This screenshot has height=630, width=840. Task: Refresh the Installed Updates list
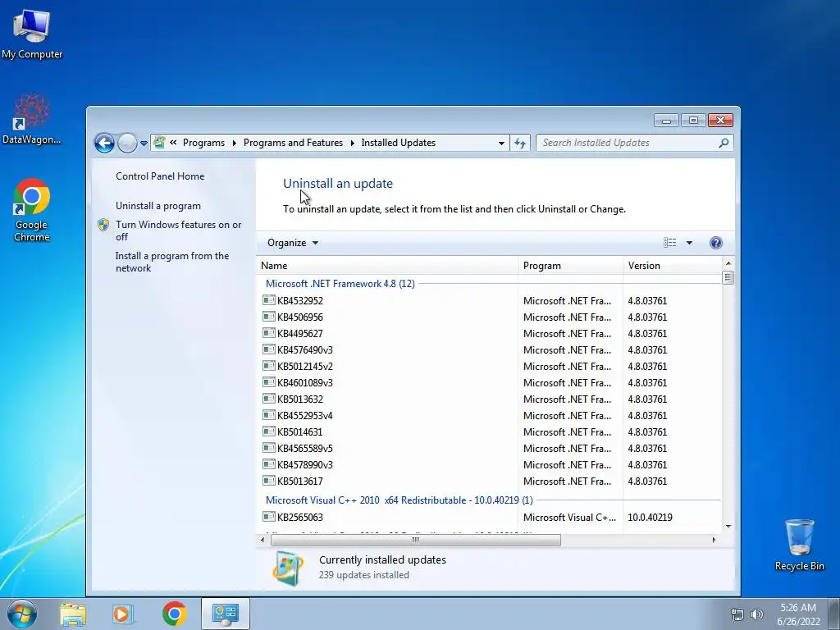pyautogui.click(x=519, y=143)
